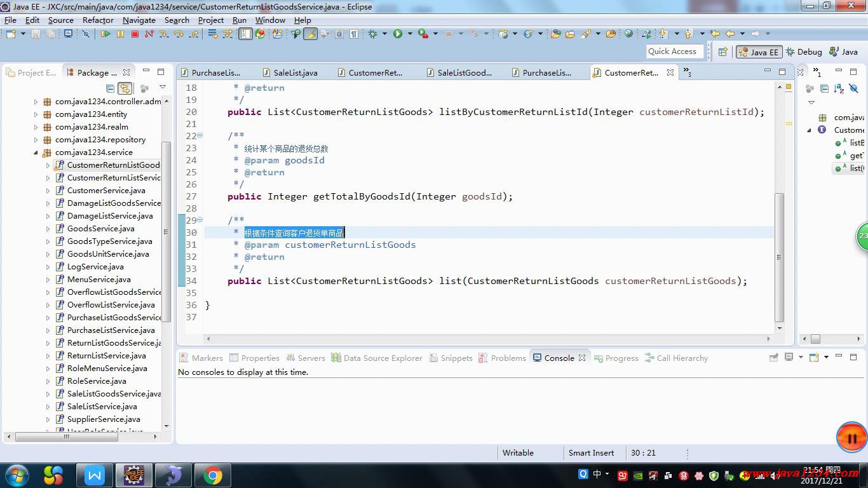868x488 pixels.
Task: Open Package Explorer view menu triangle
Action: tap(162, 88)
